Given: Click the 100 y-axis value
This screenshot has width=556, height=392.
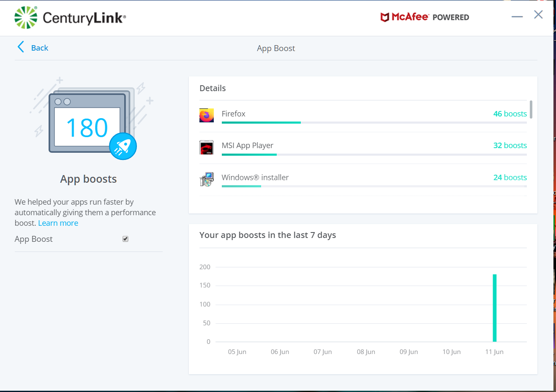Looking at the screenshot, I should pyautogui.click(x=205, y=304).
